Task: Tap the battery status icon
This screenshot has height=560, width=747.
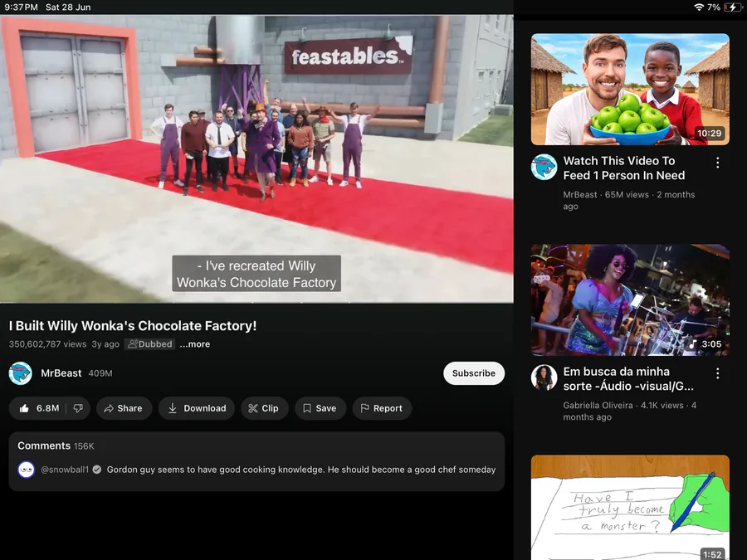Action: (732, 7)
